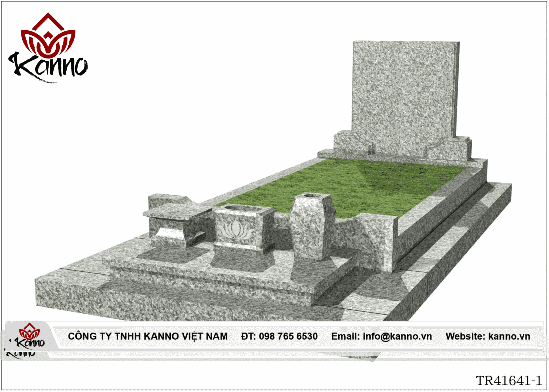This screenshot has width=549, height=392.
Task: Click the text "CÔNG TY TNHH KANNO VIỆT NAM"
Action: 148,336
